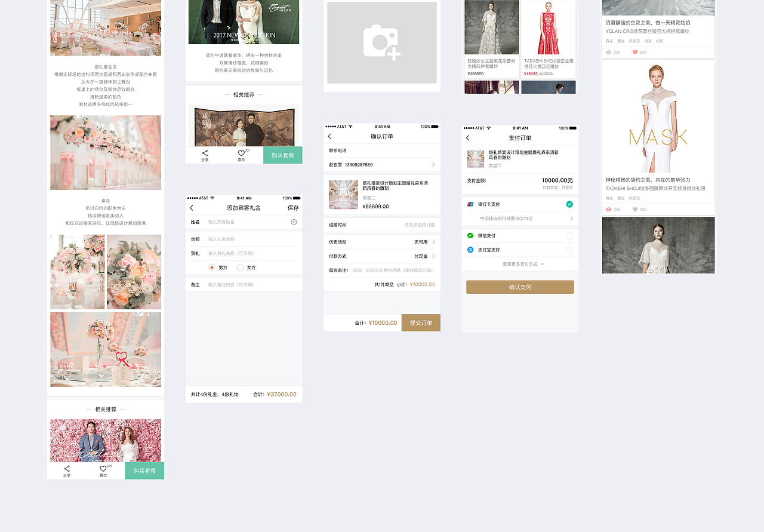Tap back arrow on 支付订单 screen
Viewport: 764px width, 532px height.
pos(467,138)
